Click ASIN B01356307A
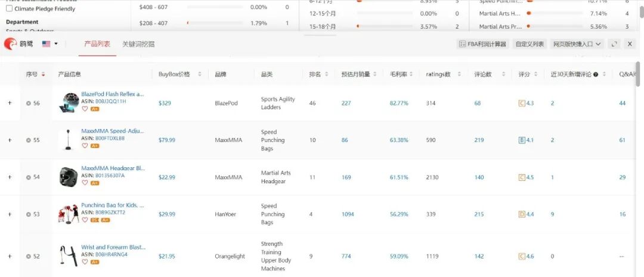Screen dimensions: 644x277 (x=110, y=176)
